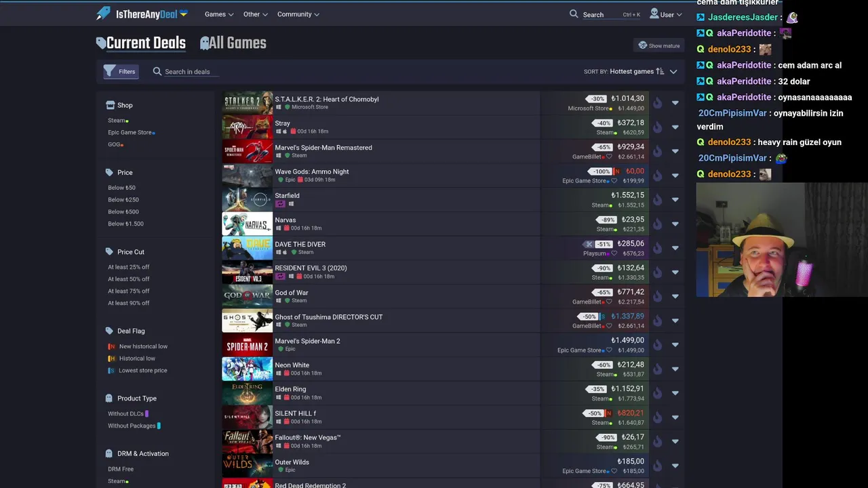
Task: Open the Neon White game link
Action: tap(292, 365)
